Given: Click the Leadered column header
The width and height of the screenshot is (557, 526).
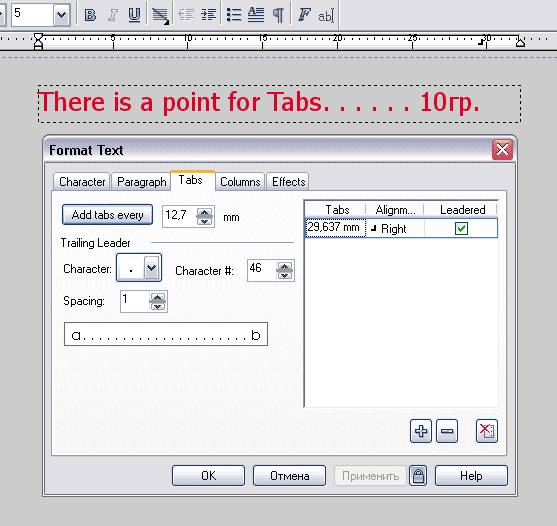Looking at the screenshot, I should click(x=461, y=210).
